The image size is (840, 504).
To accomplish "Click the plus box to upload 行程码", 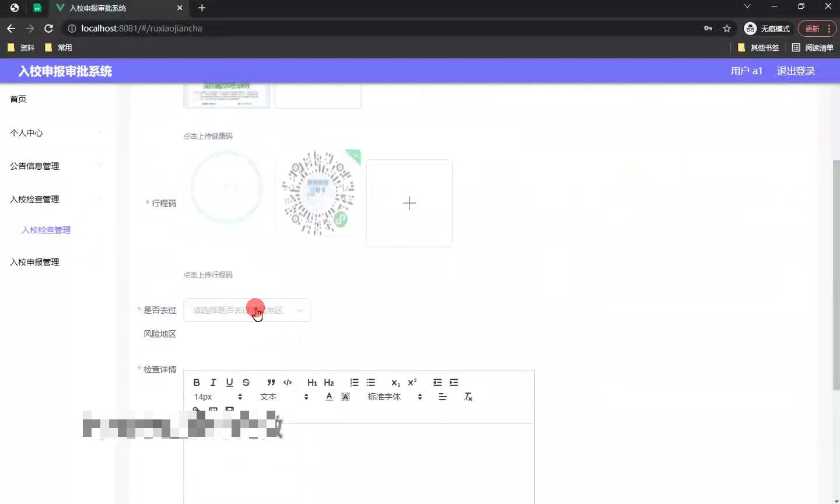I will (409, 203).
